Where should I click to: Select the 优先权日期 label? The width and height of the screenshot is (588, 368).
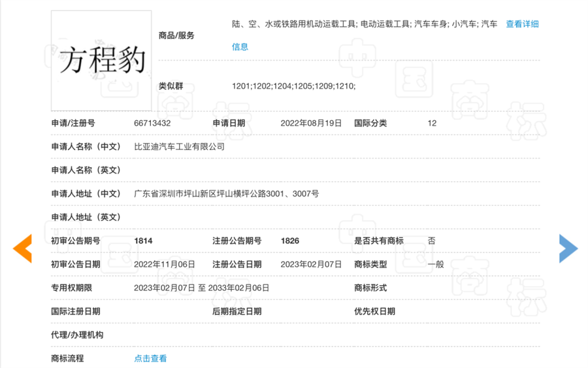[x=374, y=311]
